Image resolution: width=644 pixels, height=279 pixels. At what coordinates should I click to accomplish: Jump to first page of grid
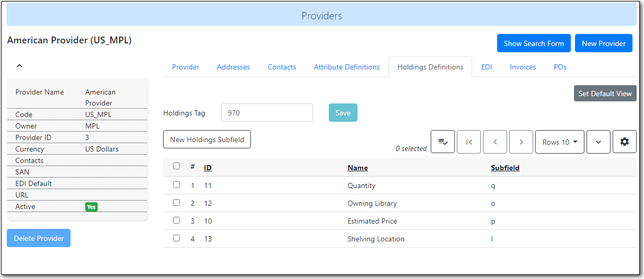point(469,142)
